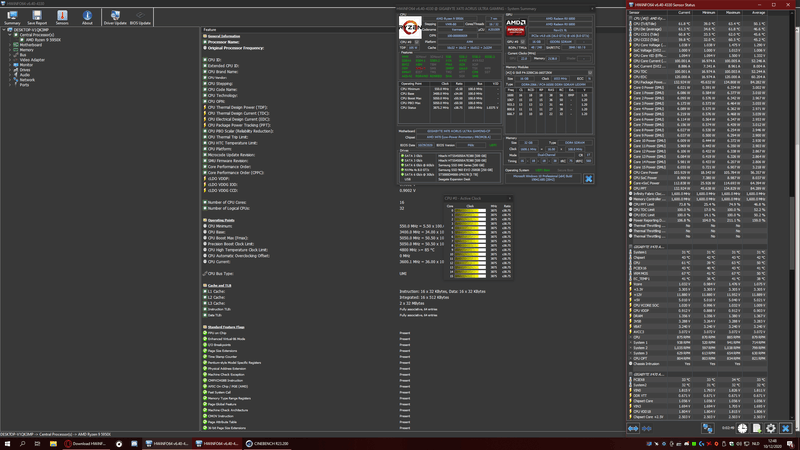Image resolution: width=800 pixels, height=450 pixels.
Task: Click the taskbar clock
Action: (772, 444)
